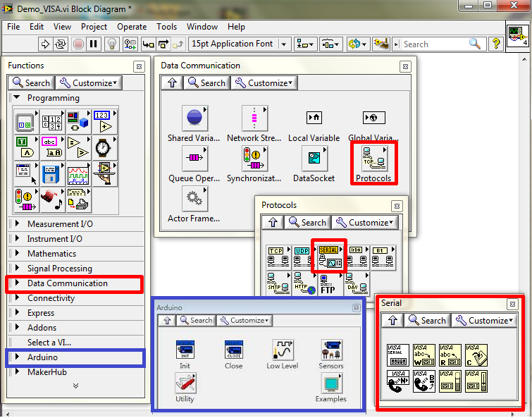
Task: Open the Actor Framework palette icon
Action: coord(194,199)
